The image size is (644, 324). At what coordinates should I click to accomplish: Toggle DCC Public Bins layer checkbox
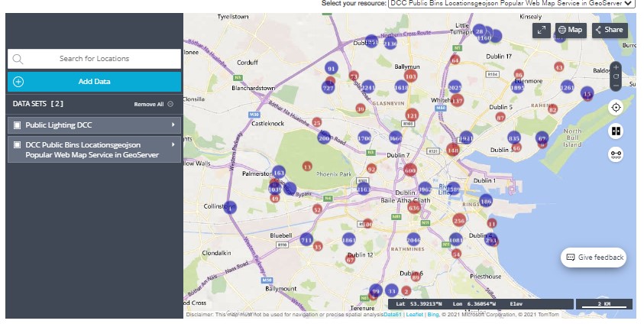[x=18, y=144]
